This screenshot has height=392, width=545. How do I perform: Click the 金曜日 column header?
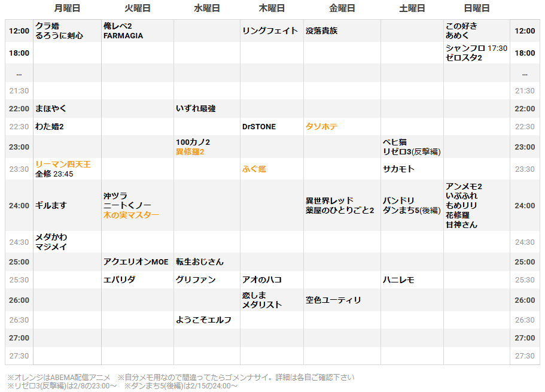pos(342,8)
